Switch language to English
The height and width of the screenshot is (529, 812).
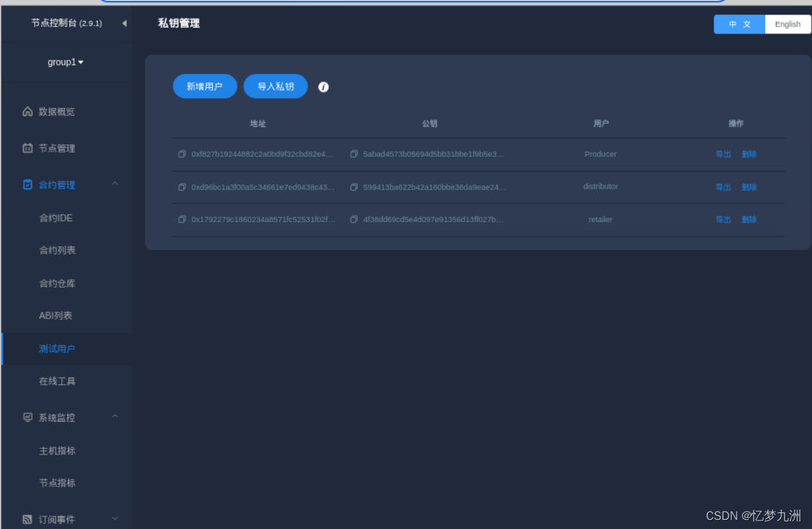(787, 24)
